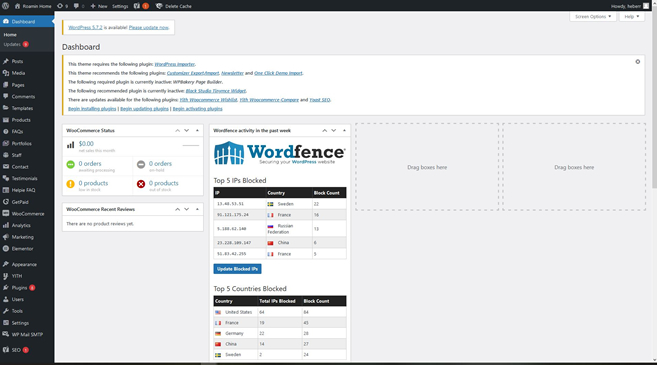Click the Begin installing plugins link
The width and height of the screenshot is (657, 365).
pyautogui.click(x=92, y=109)
